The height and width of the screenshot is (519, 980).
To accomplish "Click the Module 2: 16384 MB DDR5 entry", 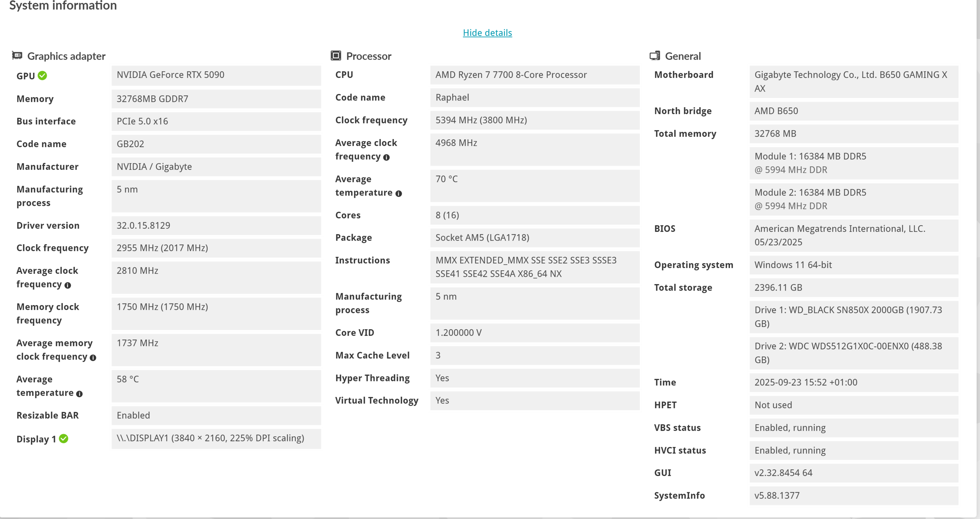I will 854,199.
